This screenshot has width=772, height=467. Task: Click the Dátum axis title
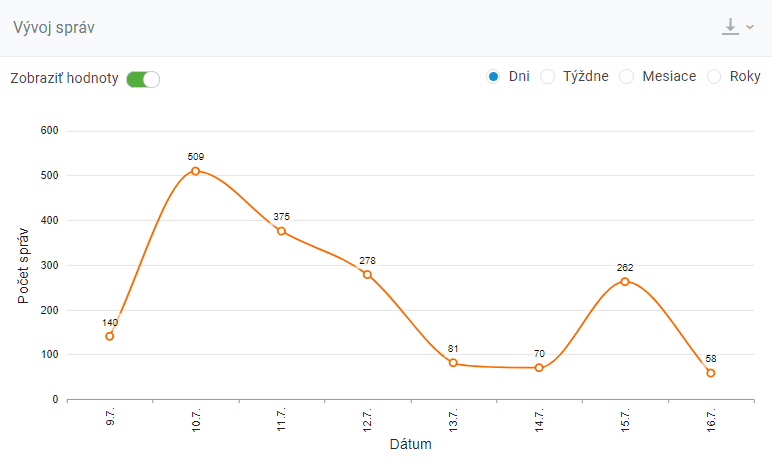(411, 444)
